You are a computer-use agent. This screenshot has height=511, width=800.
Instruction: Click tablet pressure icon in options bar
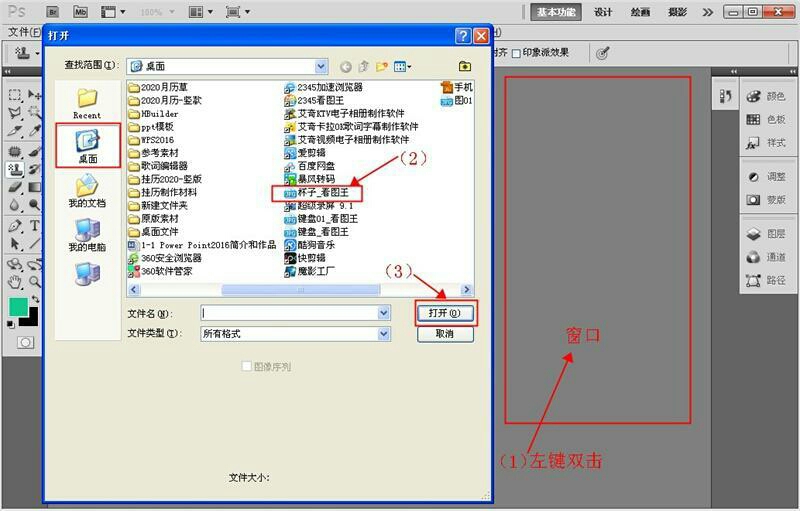[x=603, y=53]
